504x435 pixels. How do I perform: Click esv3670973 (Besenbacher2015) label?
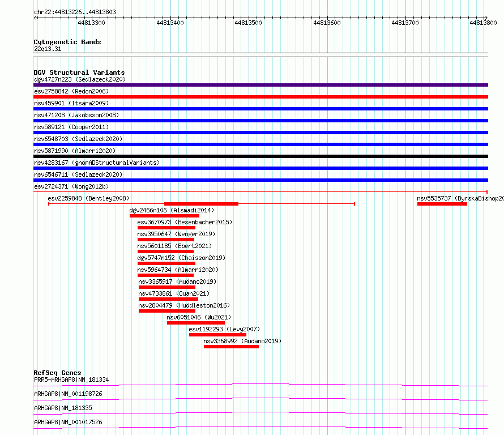click(185, 222)
